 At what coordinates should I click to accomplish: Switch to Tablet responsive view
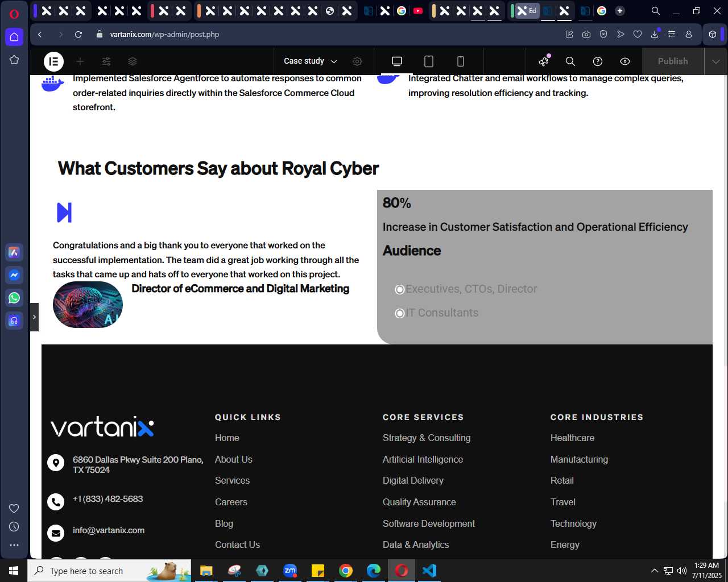[x=429, y=61]
